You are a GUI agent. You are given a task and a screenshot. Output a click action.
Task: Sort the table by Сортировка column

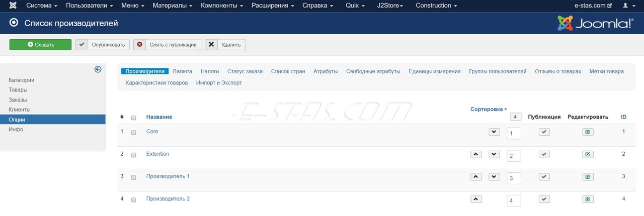[x=489, y=109]
